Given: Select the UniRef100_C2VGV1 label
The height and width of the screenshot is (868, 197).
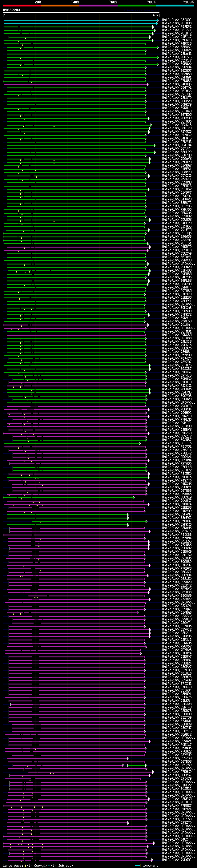Looking at the screenshot, I should point(177,741).
